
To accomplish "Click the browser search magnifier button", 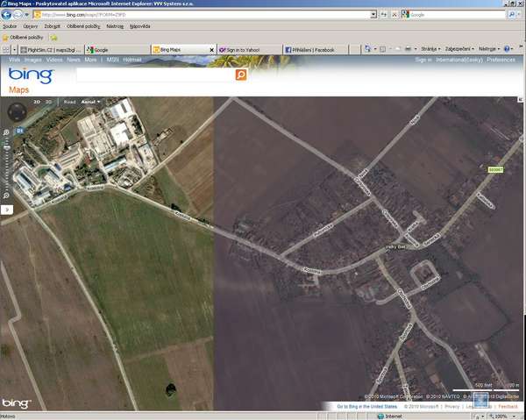I will point(512,15).
